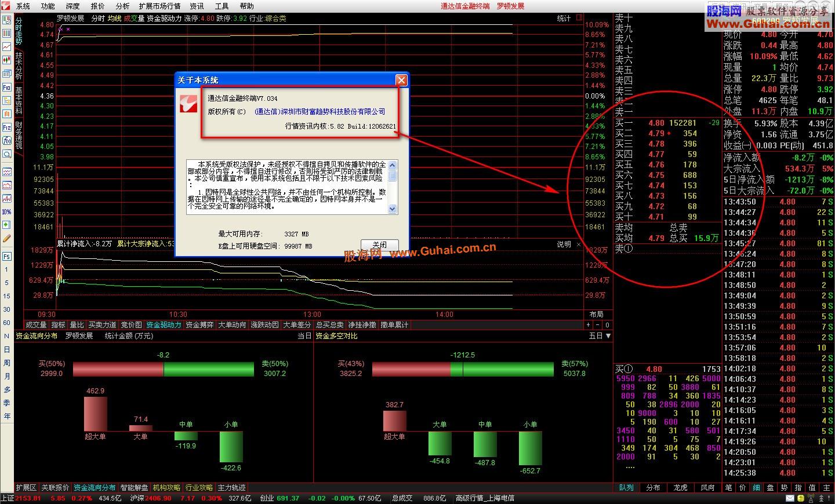Click the 通达信 company link in About dialog
This screenshot has height=504, width=835.
click(x=320, y=112)
